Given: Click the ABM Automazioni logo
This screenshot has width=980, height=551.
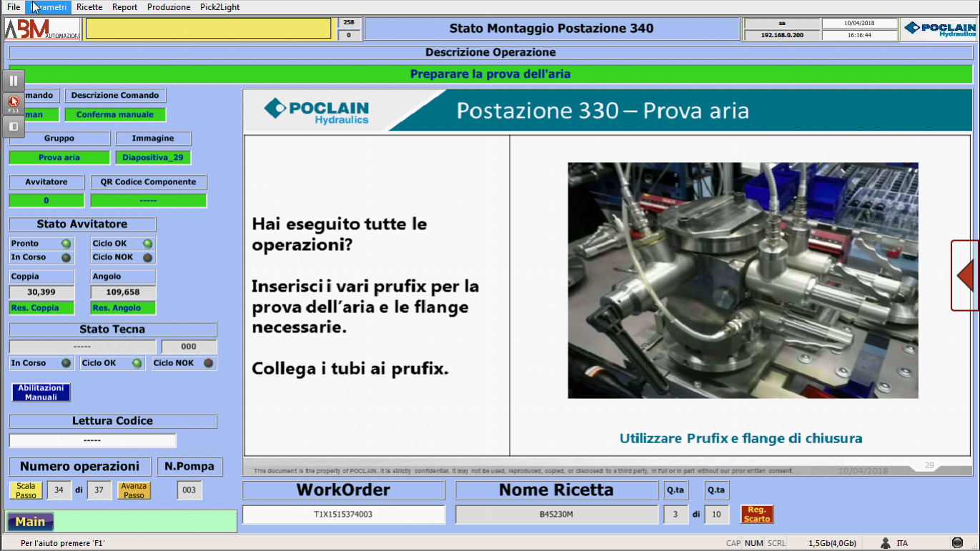Looking at the screenshot, I should [42, 29].
